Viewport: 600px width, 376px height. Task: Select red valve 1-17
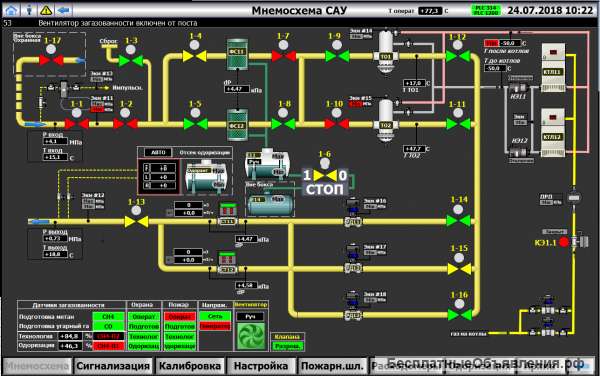tap(51, 60)
